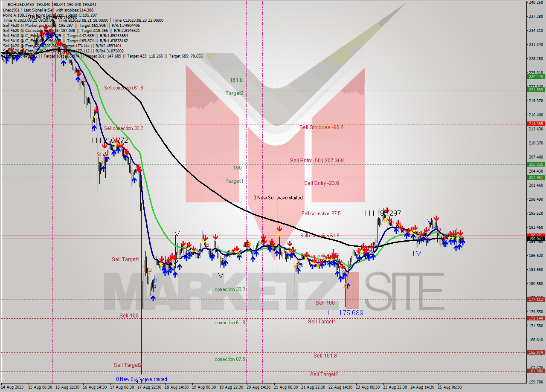546x392 pixels.
Task: Click the green '100' level label
Action: (238, 168)
